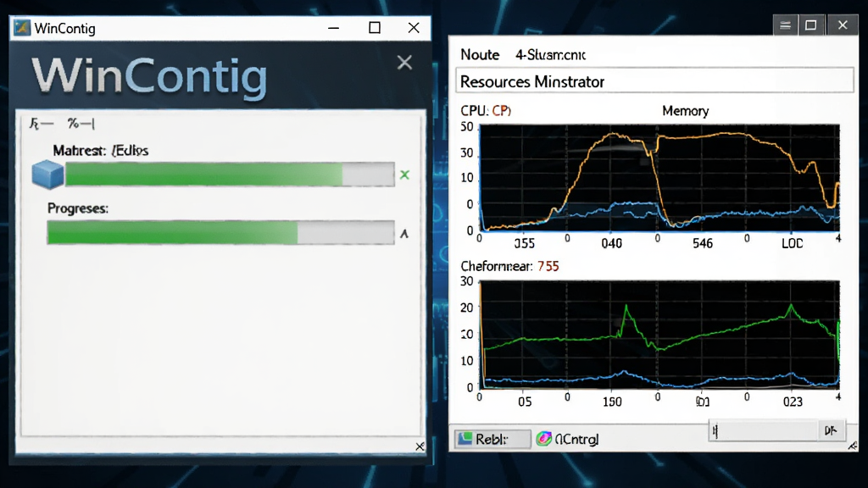Screen dimensions: 868x488
Task: Click the Chefornrear: 755 label
Action: (x=509, y=266)
